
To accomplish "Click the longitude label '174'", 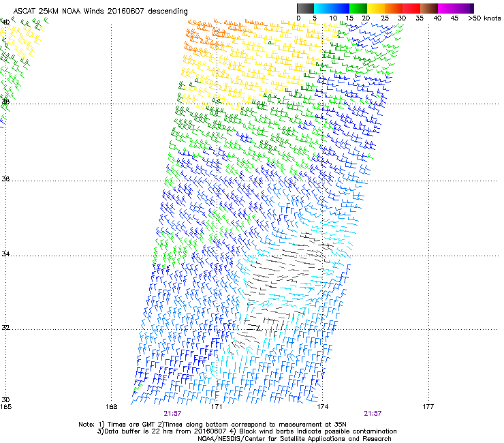I will pos(323,407).
